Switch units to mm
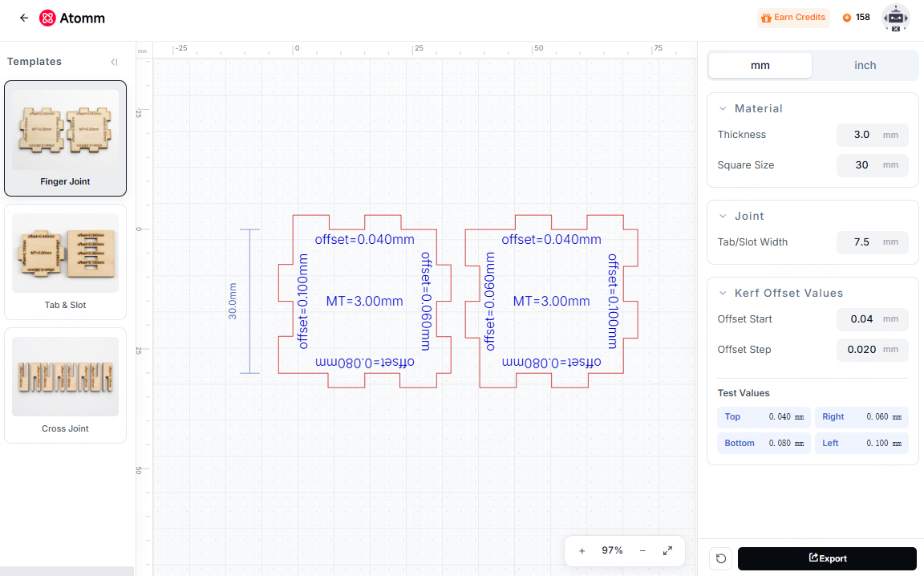The width and height of the screenshot is (924, 576). click(x=760, y=66)
